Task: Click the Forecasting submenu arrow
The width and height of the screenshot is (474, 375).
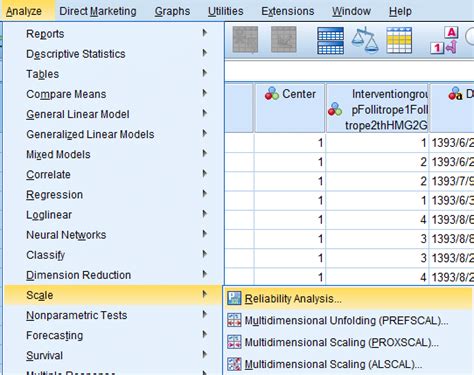Action: click(x=205, y=334)
